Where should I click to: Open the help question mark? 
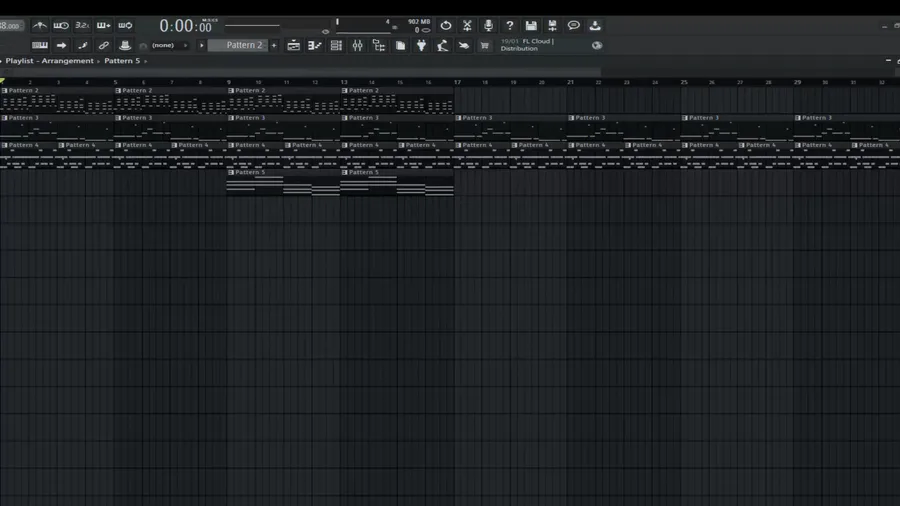pos(510,25)
